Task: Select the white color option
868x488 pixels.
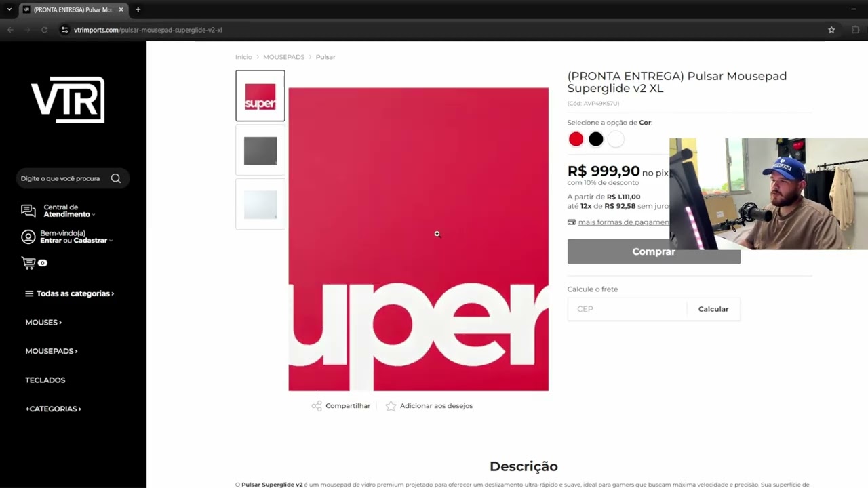Action: click(x=615, y=139)
